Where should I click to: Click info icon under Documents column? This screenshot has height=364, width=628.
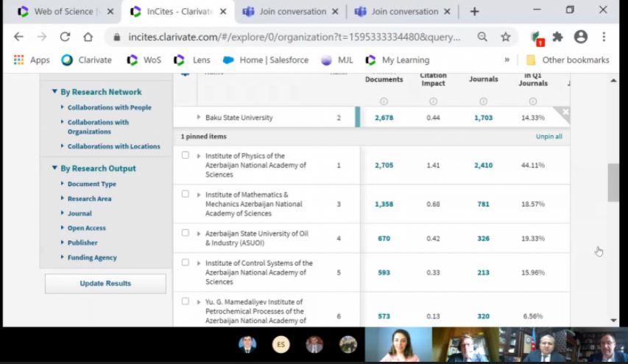384,101
